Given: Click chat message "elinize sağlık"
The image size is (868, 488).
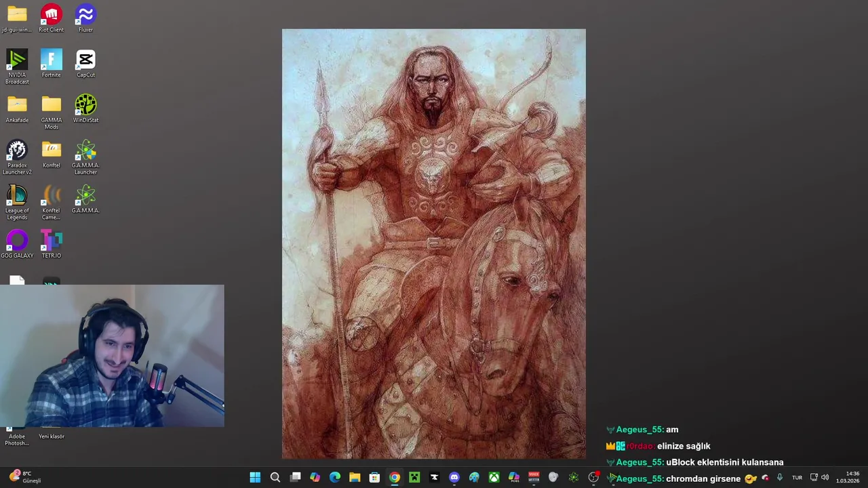Looking at the screenshot, I should pyautogui.click(x=684, y=446).
